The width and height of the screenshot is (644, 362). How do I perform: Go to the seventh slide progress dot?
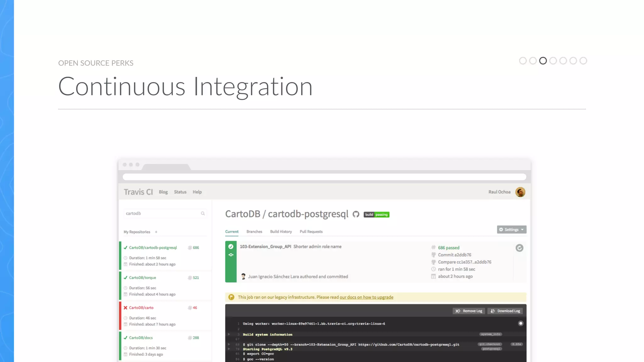(583, 61)
